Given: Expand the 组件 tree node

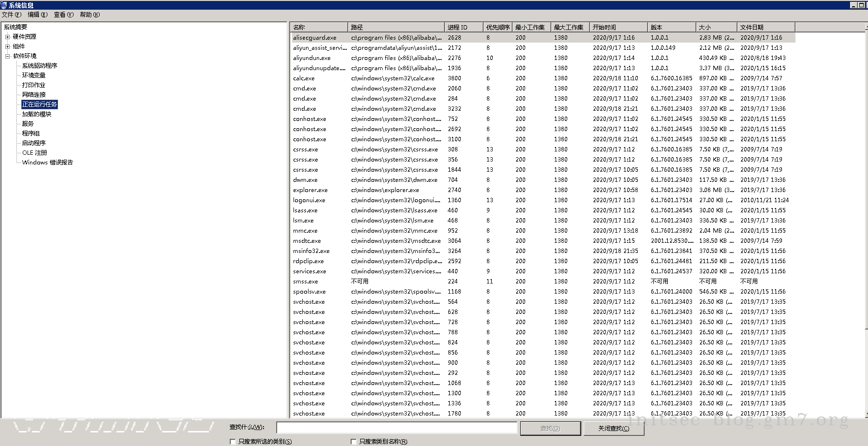Looking at the screenshot, I should click(x=7, y=46).
